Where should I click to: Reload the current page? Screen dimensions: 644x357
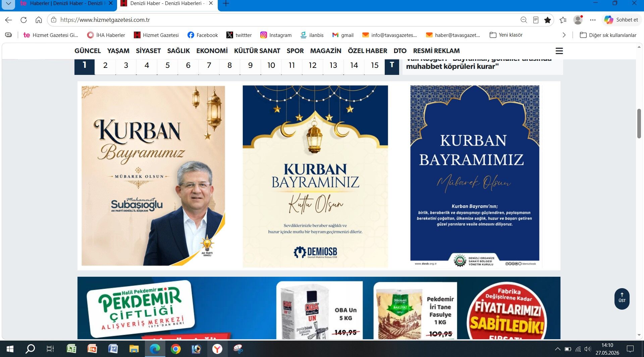click(23, 20)
